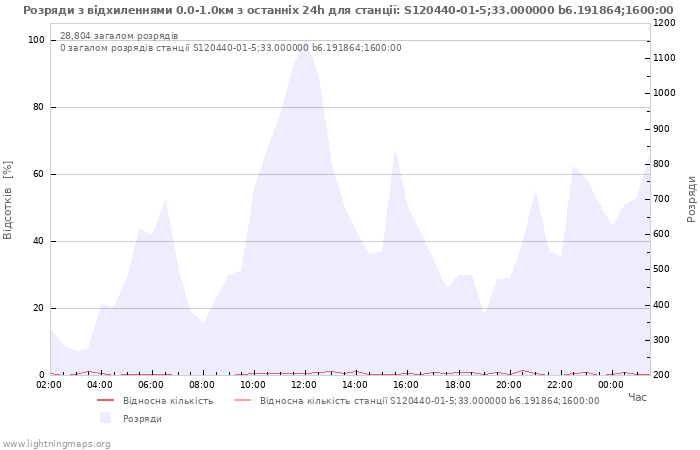Click the station S120440 legend label
Screen dimensions: 700x450
click(429, 401)
